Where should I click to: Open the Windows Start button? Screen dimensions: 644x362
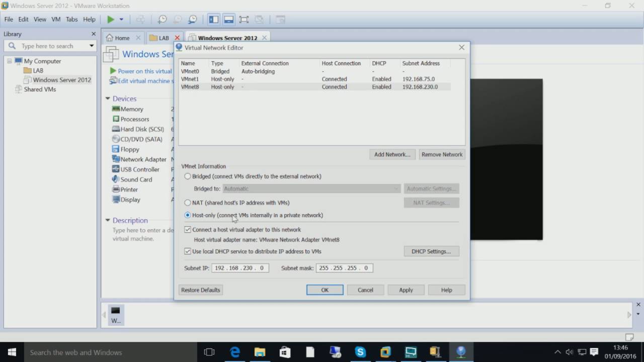[12, 352]
